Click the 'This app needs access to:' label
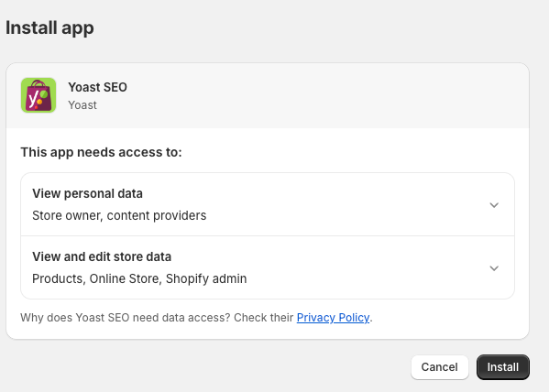The width and height of the screenshot is (549, 392). [x=101, y=152]
